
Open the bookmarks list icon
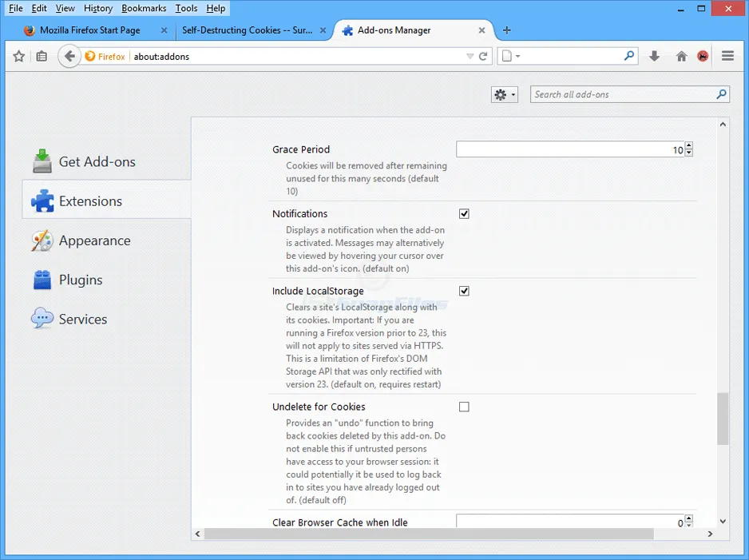click(42, 57)
